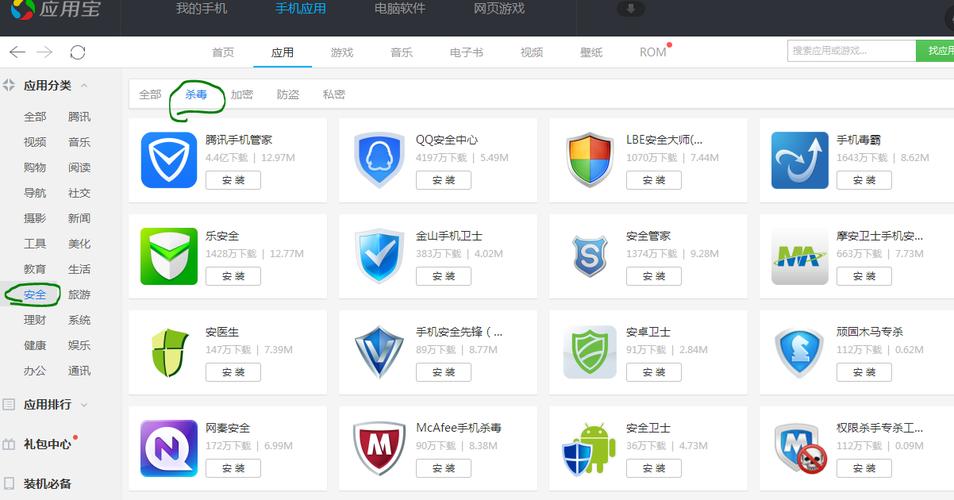Open the 网秦安全 purple N icon
The height and width of the screenshot is (500, 954).
click(169, 448)
